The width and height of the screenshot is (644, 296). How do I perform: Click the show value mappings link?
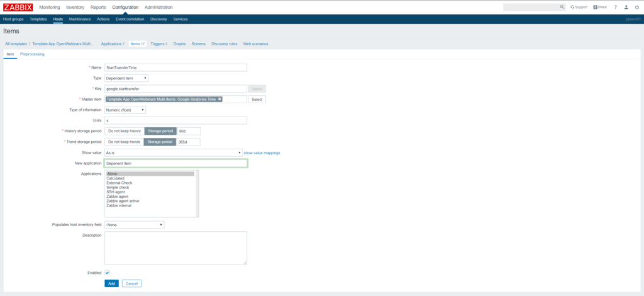[x=262, y=152]
